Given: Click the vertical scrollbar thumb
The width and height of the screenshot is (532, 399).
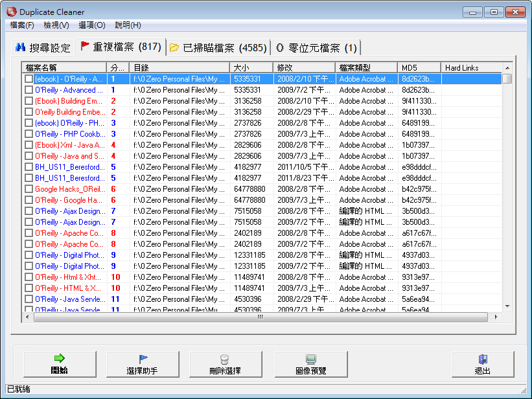Looking at the screenshot, I should tap(507, 78).
